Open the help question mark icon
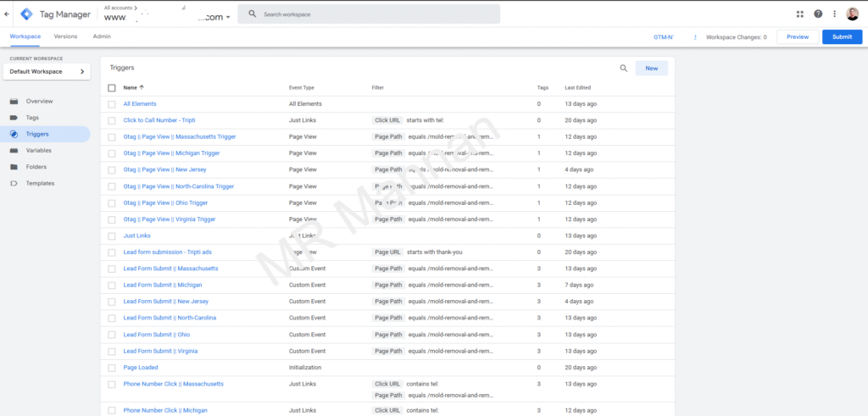868x416 pixels. coord(818,14)
